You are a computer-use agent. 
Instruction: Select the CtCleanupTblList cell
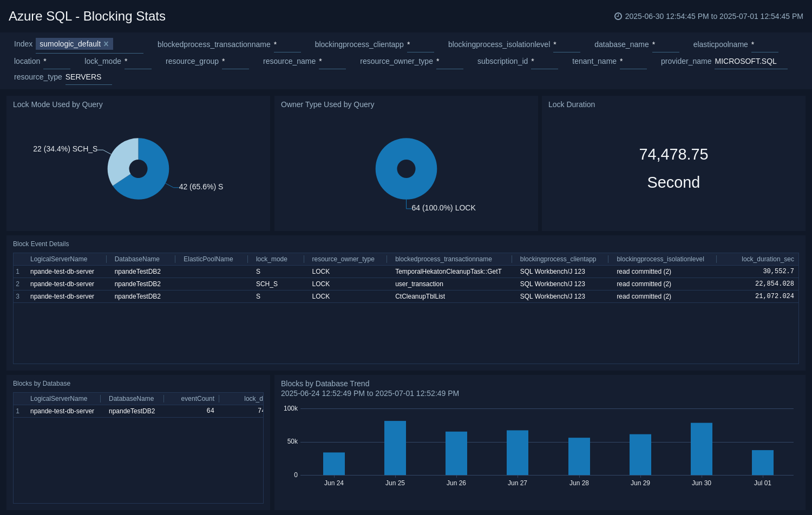(420, 296)
